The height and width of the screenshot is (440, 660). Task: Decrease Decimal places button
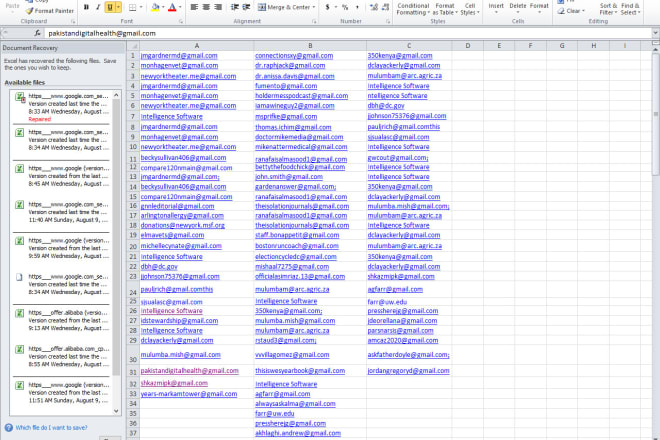[x=385, y=7]
